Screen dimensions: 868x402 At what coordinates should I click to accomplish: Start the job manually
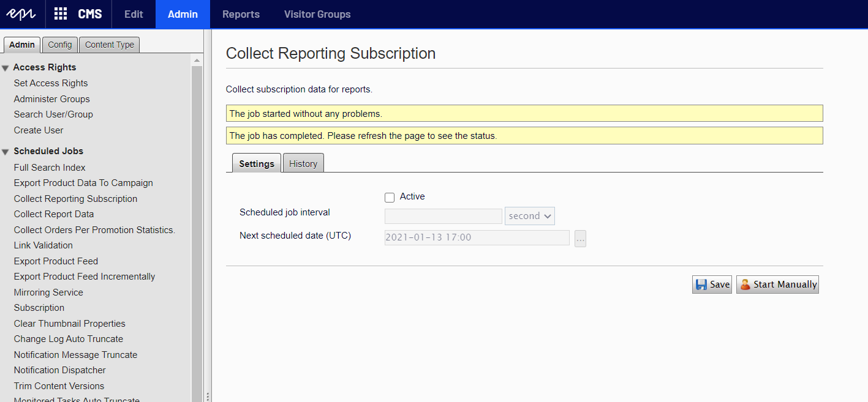(x=777, y=285)
